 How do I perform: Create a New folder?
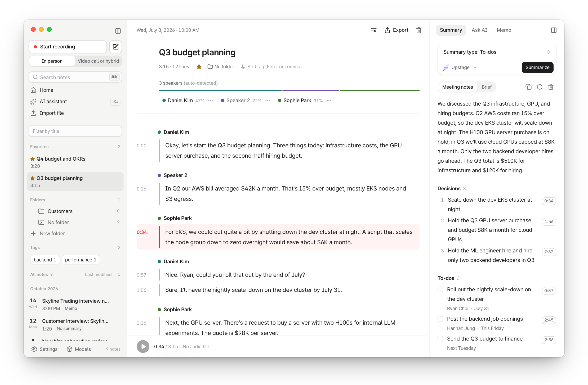coord(48,233)
